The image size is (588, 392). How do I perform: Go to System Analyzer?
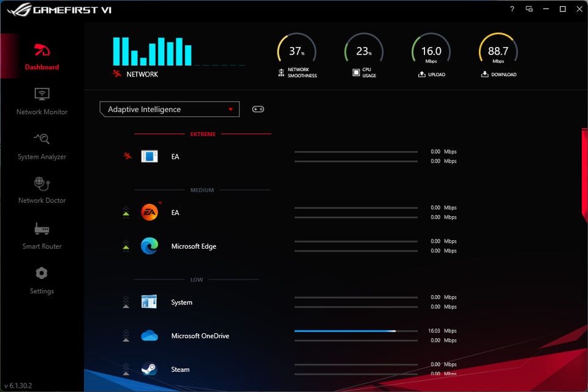(42, 146)
